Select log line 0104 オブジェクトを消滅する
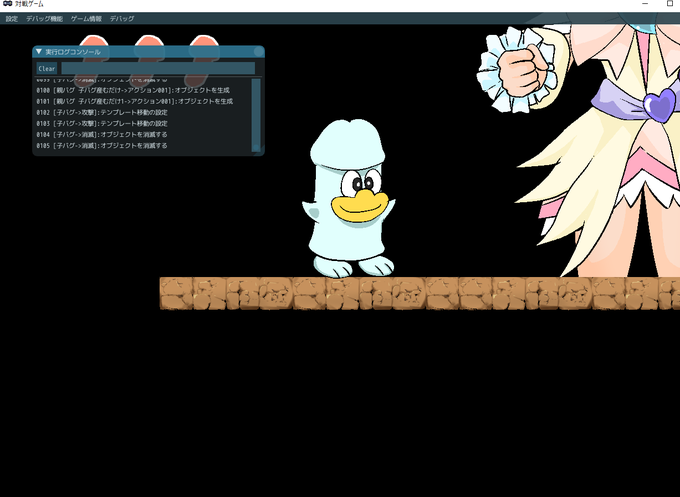 (102, 134)
